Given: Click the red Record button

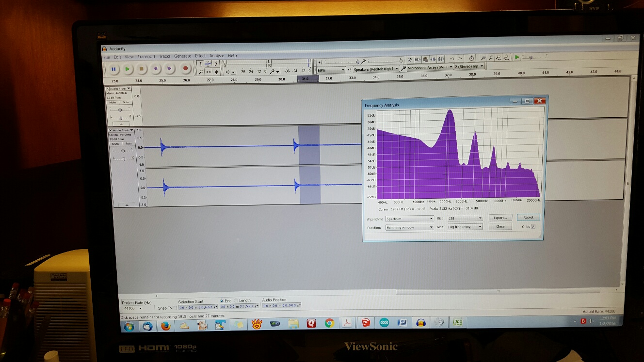Looking at the screenshot, I should (x=185, y=69).
